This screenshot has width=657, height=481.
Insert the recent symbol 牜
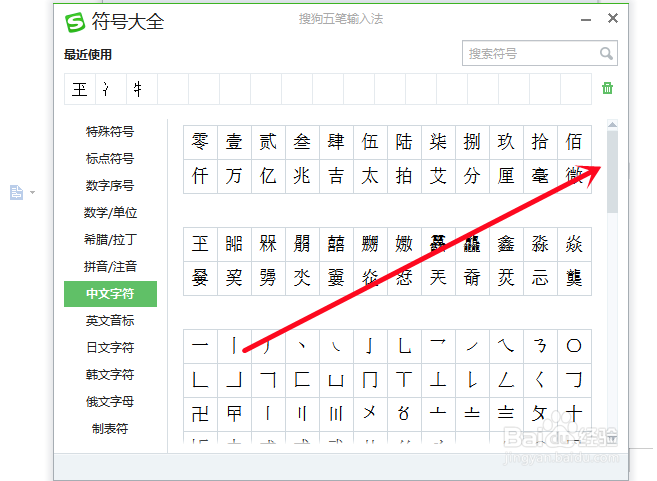coord(142,89)
